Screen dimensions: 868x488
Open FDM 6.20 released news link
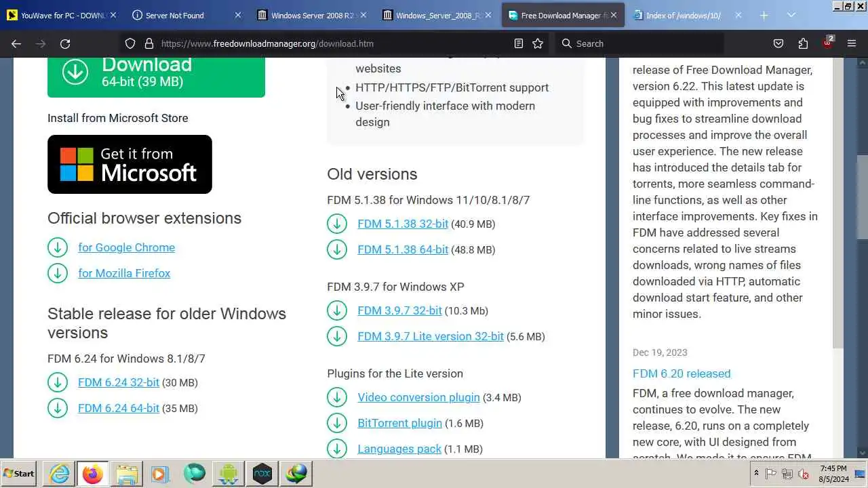coord(682,373)
